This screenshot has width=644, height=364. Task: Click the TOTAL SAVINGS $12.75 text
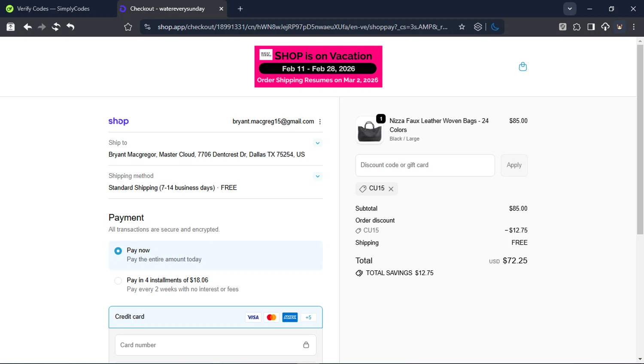pos(400,273)
